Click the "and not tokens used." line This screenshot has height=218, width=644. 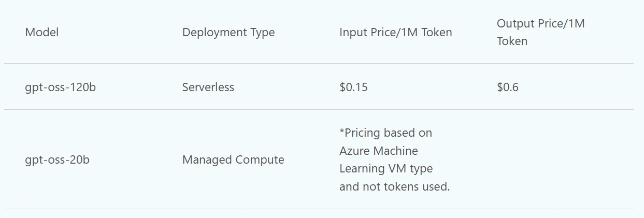394,186
